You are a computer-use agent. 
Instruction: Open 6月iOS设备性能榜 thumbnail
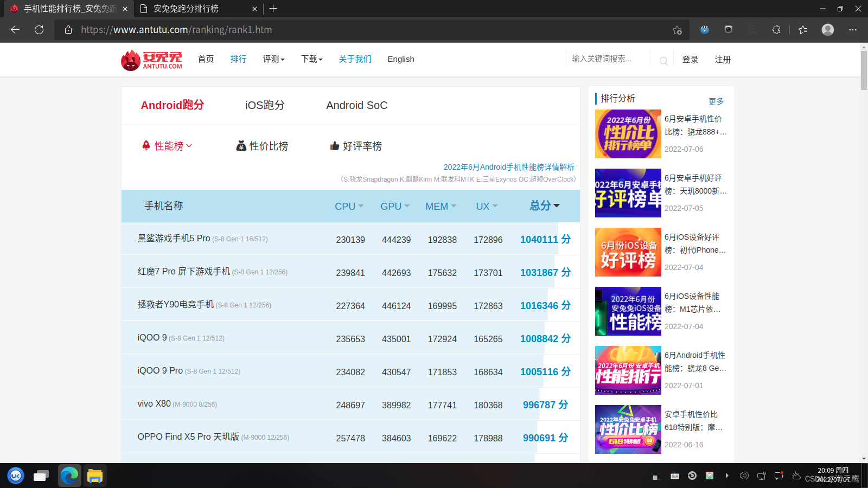pyautogui.click(x=628, y=311)
